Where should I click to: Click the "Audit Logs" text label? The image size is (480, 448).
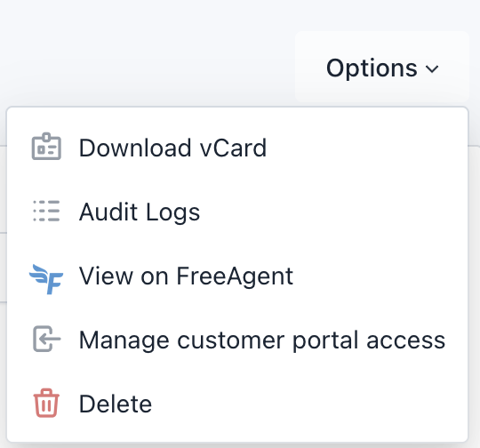click(140, 212)
